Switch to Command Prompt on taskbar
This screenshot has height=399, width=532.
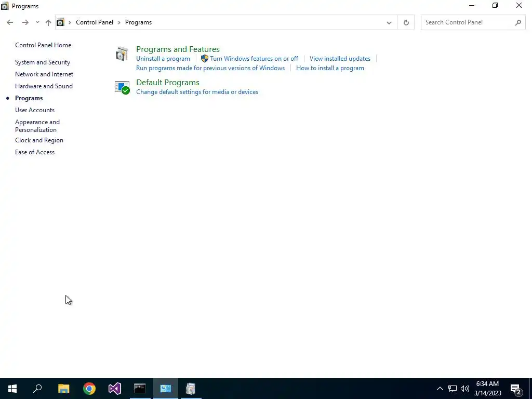pyautogui.click(x=140, y=389)
